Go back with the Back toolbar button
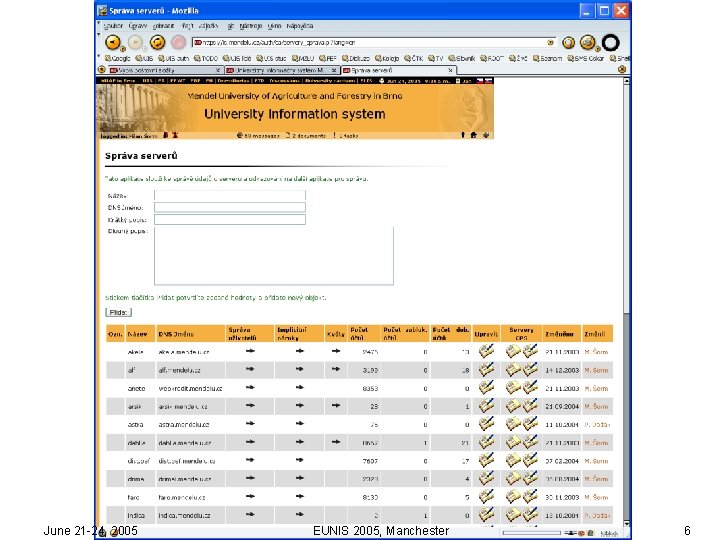The height and width of the screenshot is (540, 720). click(x=112, y=42)
